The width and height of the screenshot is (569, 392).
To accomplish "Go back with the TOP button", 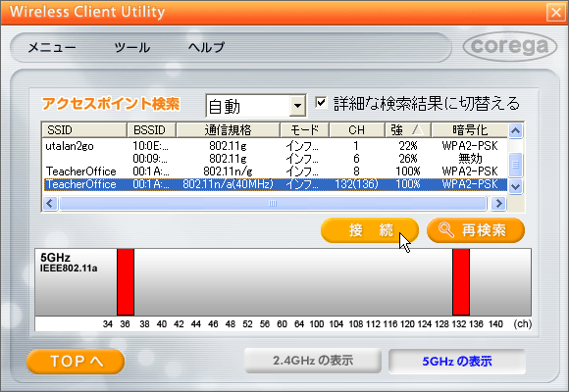I will 76,362.
